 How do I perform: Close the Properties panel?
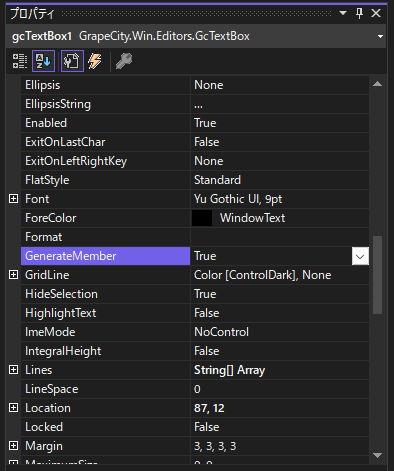click(376, 13)
